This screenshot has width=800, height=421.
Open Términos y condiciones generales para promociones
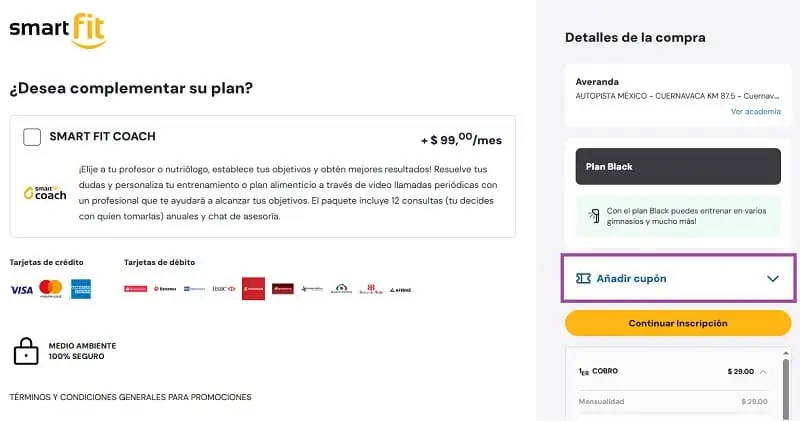coord(131,397)
